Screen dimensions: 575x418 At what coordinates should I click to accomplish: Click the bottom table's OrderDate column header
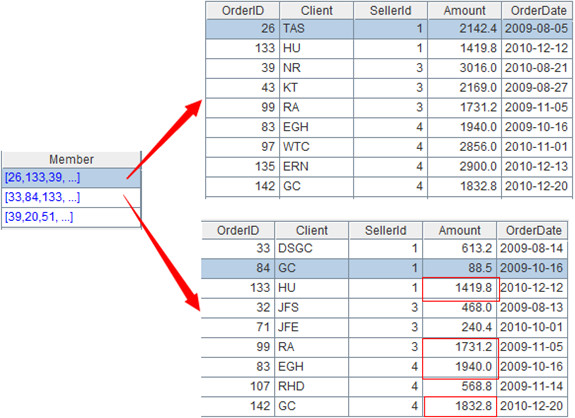(x=533, y=230)
